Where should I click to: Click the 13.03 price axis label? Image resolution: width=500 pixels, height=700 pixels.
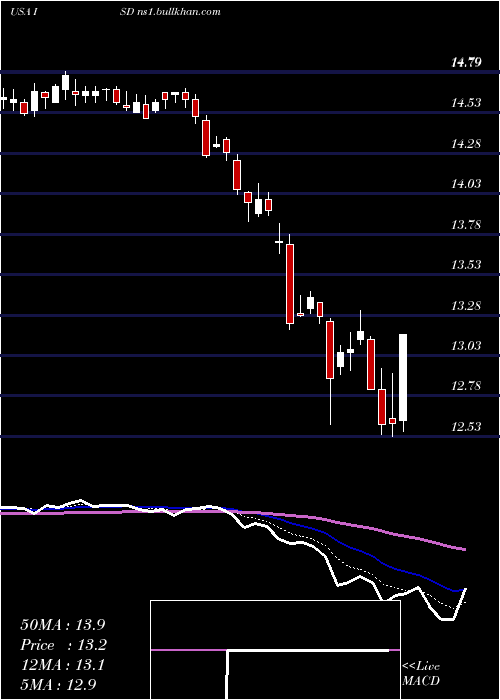click(466, 346)
